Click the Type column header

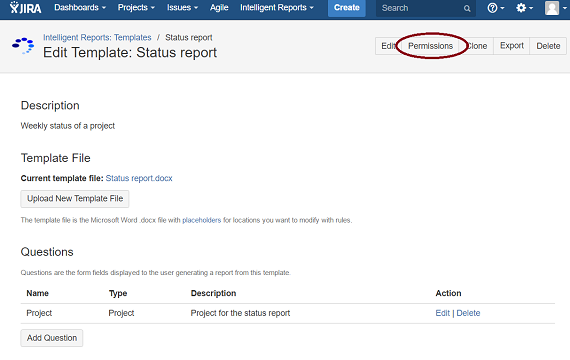[x=118, y=293]
